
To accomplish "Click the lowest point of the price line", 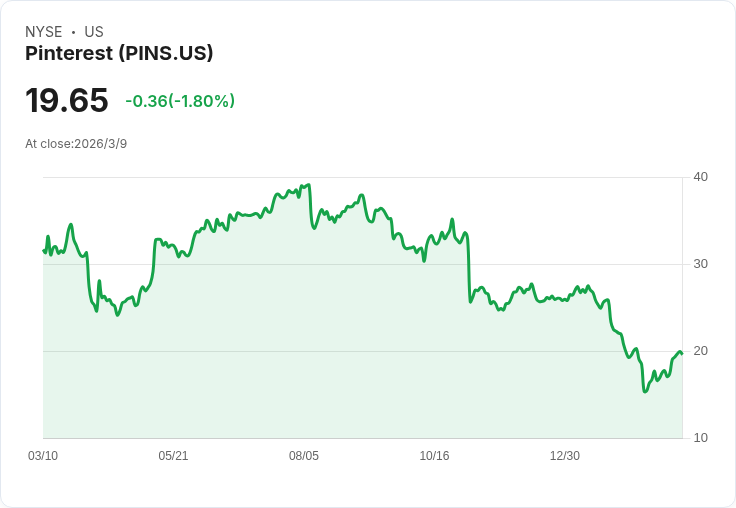I will coord(645,391).
